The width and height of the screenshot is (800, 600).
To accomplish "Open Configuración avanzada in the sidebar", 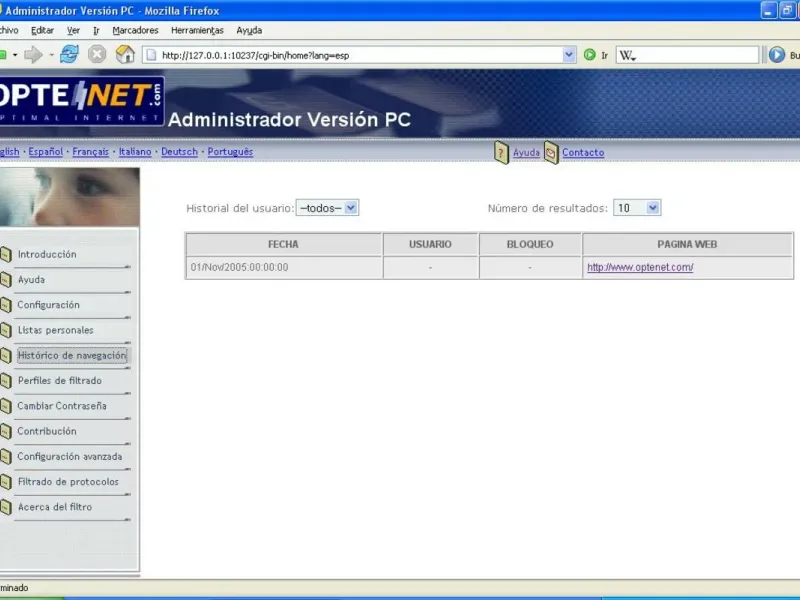I will click(x=69, y=456).
